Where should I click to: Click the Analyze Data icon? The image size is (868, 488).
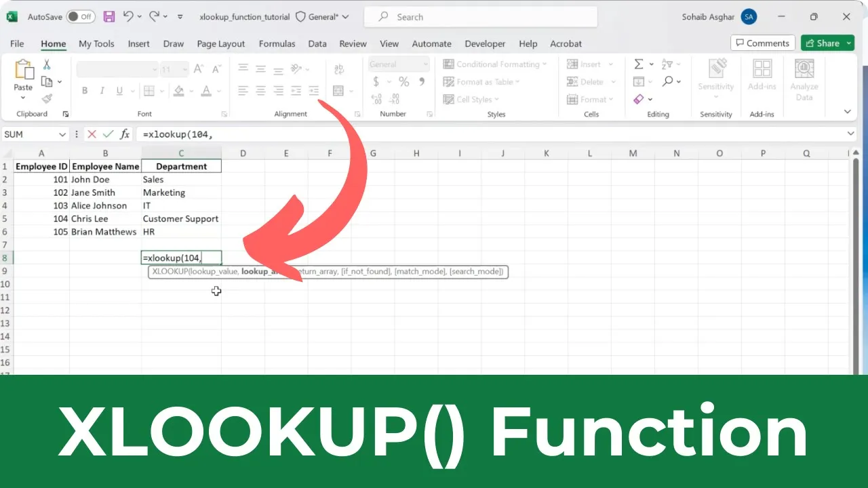pos(804,69)
